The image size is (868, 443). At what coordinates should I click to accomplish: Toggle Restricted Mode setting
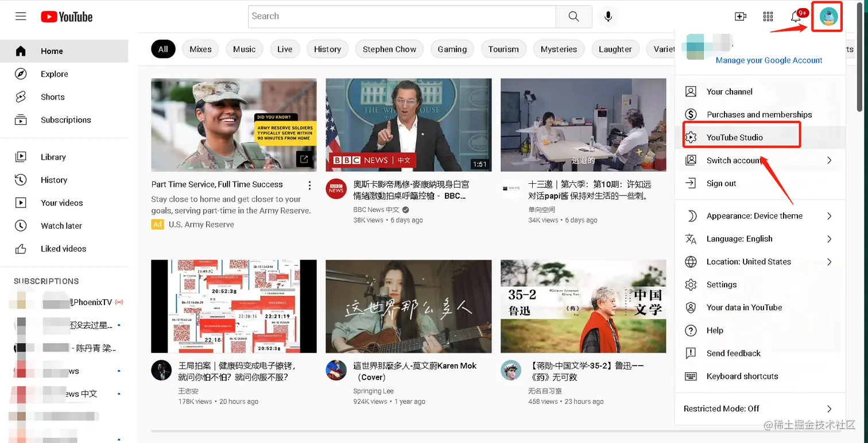[x=720, y=409]
